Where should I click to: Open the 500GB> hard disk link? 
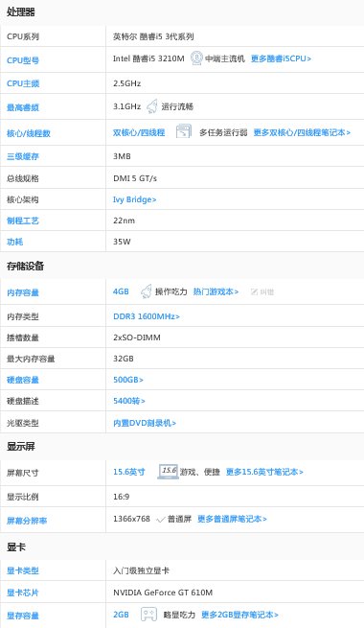pos(128,380)
